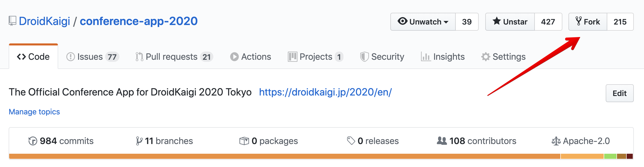This screenshot has width=644, height=167.
Task: Click the main orange language bar segment
Action: 285,156
